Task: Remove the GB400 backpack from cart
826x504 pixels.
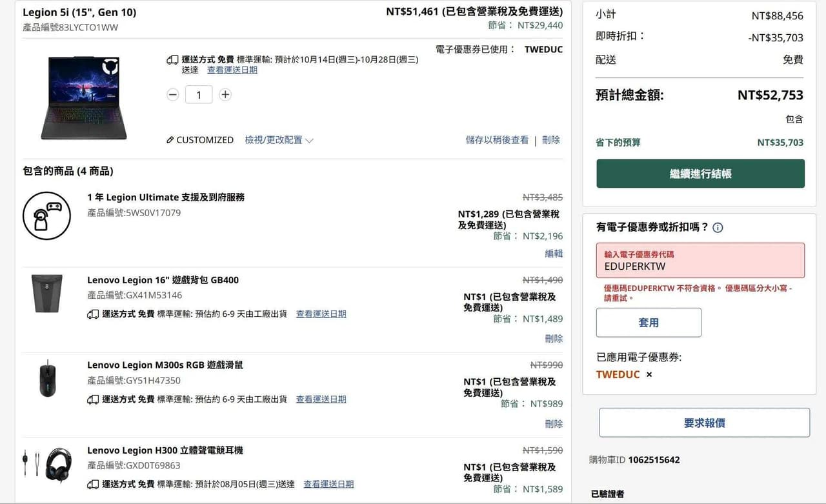Action: point(554,339)
